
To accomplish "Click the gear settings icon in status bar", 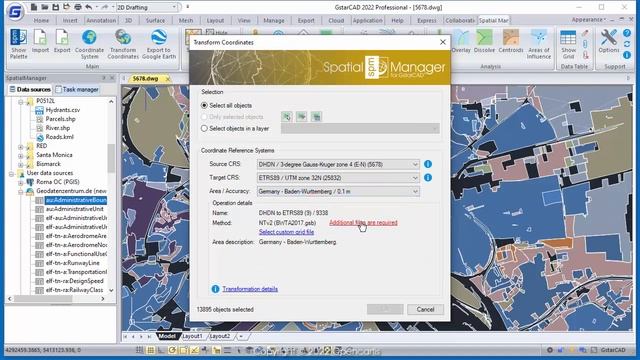I will pos(550,350).
